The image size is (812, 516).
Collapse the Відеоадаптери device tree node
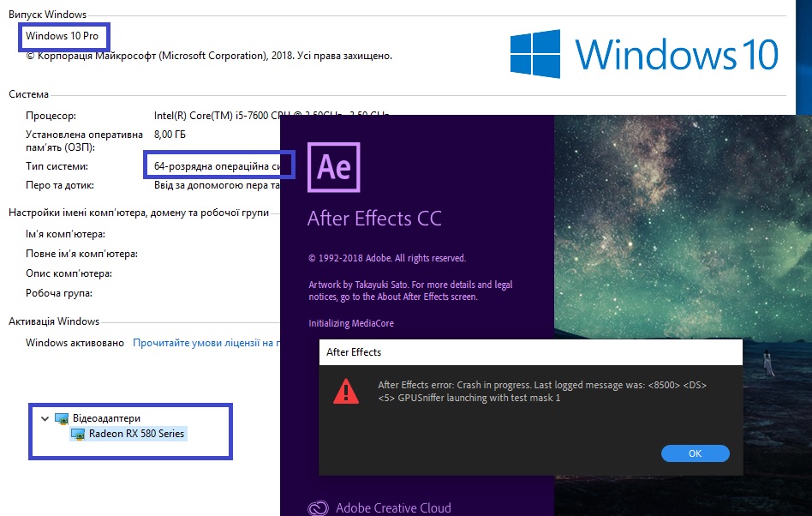(x=45, y=418)
